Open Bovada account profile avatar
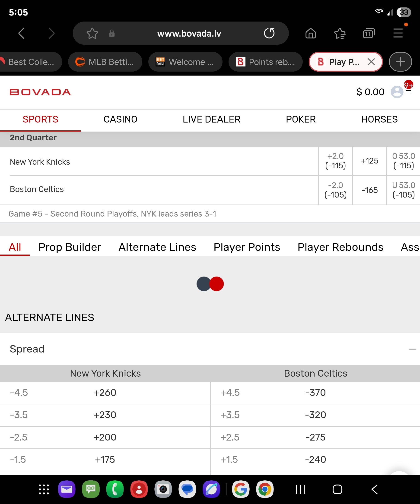 (x=397, y=92)
